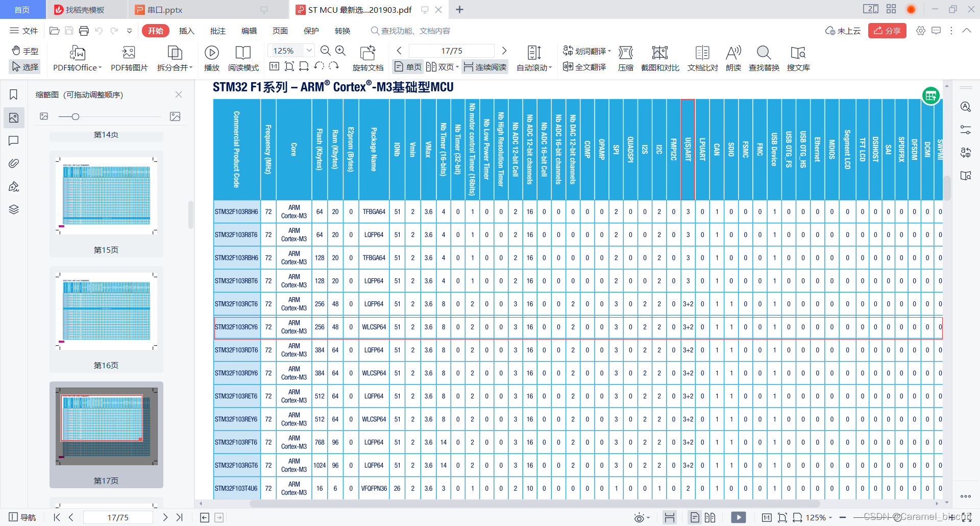
Task: Open 全文翻译 full-text translation
Action: point(584,67)
